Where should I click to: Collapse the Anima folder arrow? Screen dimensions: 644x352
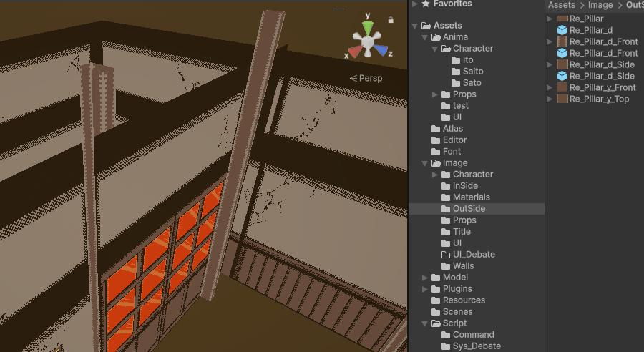[425, 37]
